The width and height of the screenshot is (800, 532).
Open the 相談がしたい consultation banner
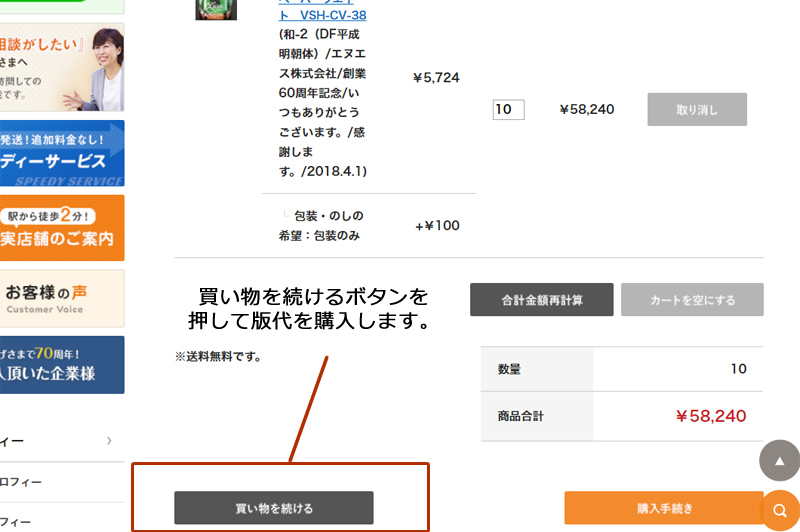coord(62,66)
